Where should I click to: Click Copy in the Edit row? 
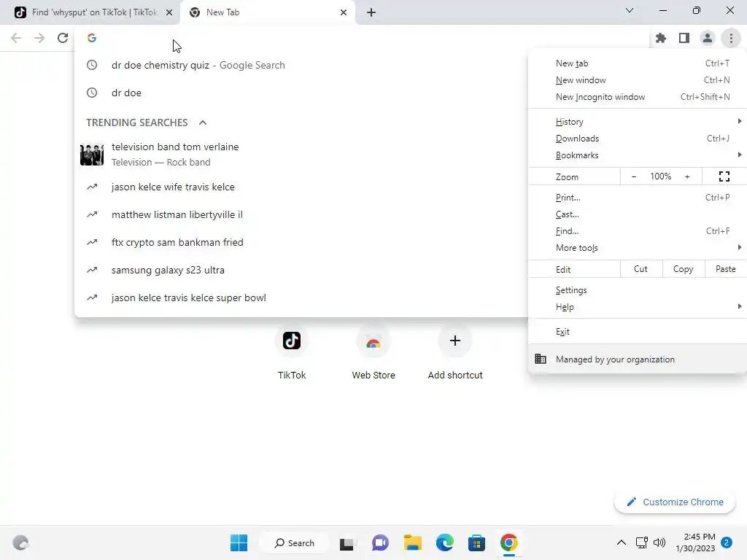point(683,269)
